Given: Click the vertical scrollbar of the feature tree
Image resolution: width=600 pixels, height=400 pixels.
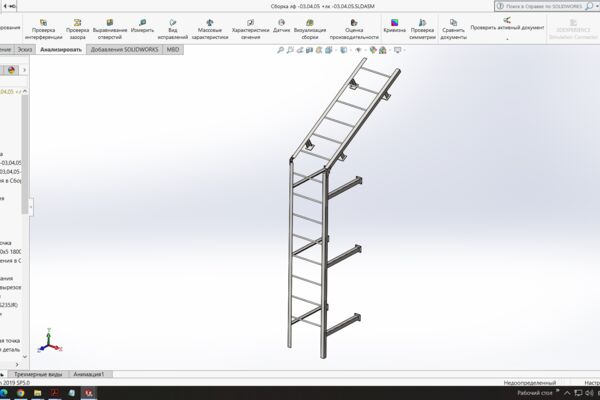Looking at the screenshot, I should click(25, 154).
